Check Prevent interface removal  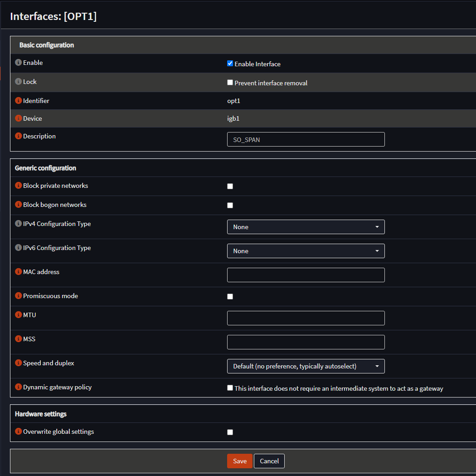coord(230,83)
